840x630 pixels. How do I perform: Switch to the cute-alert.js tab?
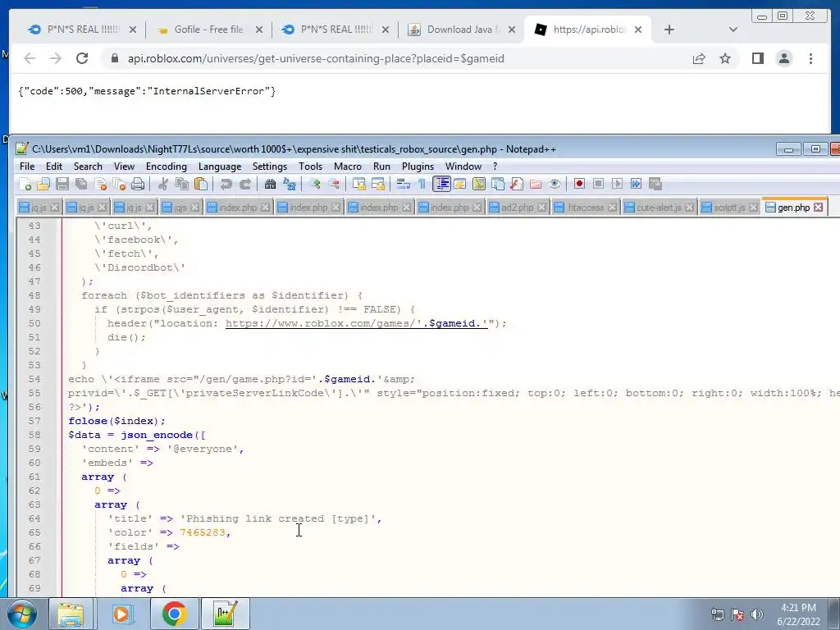pos(659,208)
